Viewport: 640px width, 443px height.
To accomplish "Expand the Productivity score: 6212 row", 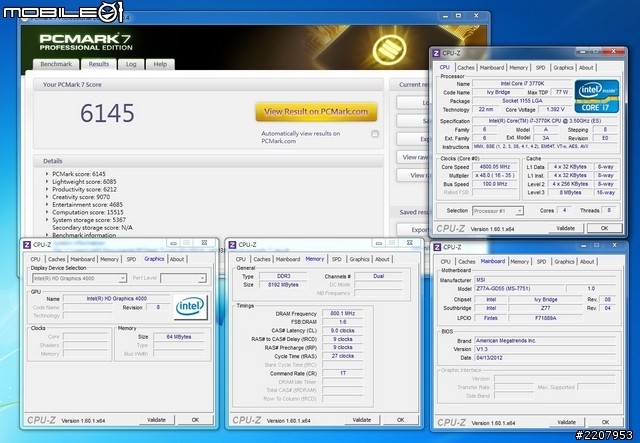I will click(x=47, y=189).
